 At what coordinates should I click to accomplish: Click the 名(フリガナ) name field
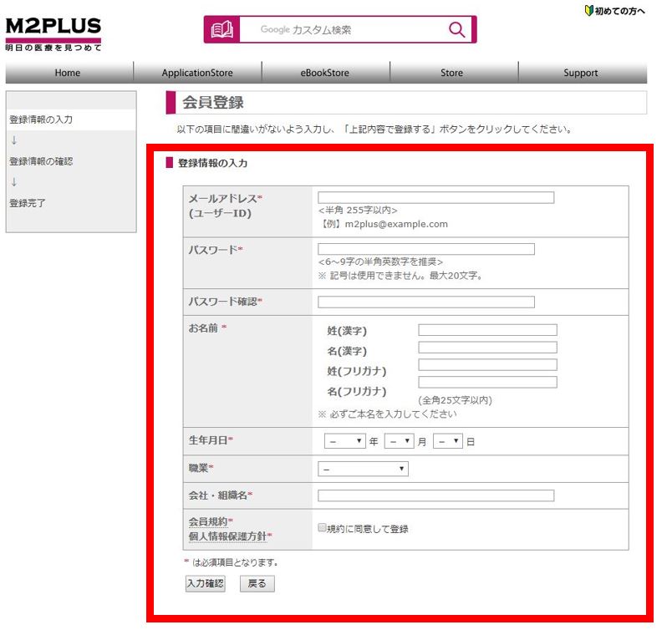488,382
